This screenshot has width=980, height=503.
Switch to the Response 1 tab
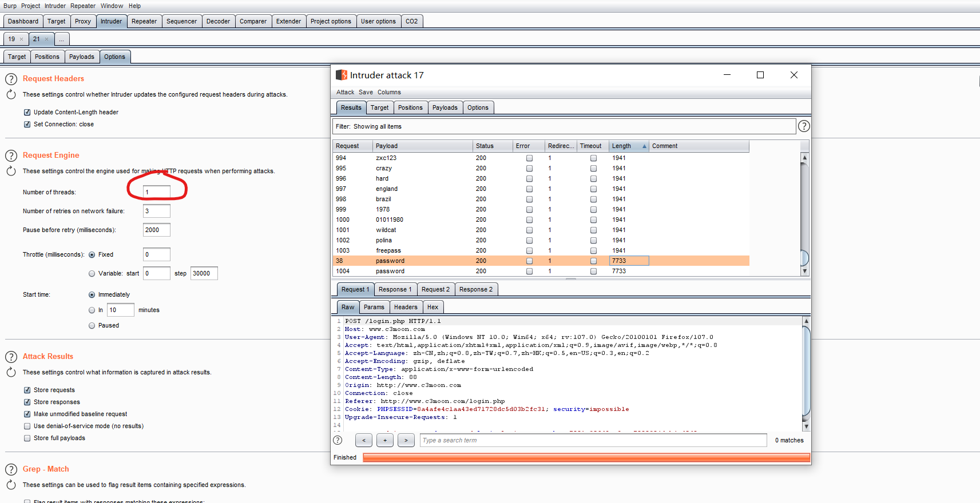tap(395, 290)
